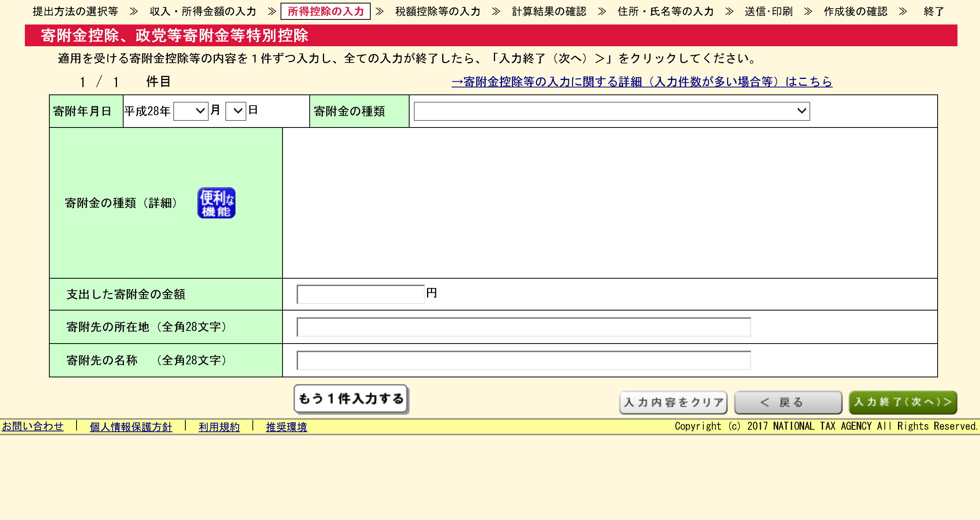Select the 計算結果の確認 step
This screenshot has height=520, width=980.
pyautogui.click(x=549, y=11)
